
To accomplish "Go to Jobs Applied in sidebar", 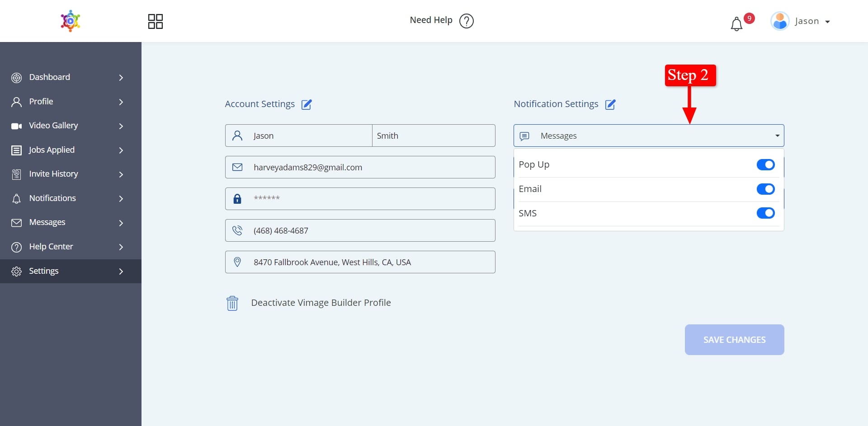I will [52, 150].
